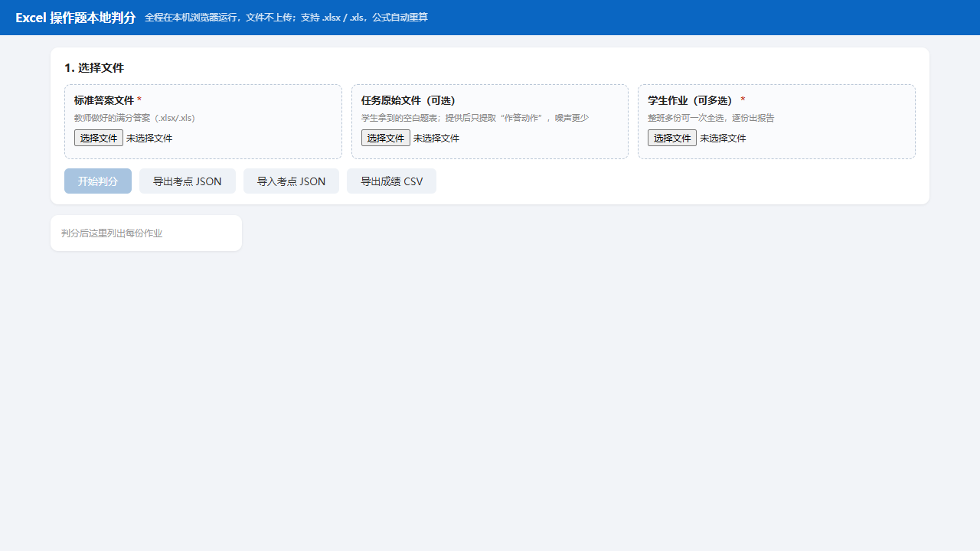
Task: Click the hint 教师做好的满分答案（.xlsx/.xls）
Action: click(x=135, y=118)
